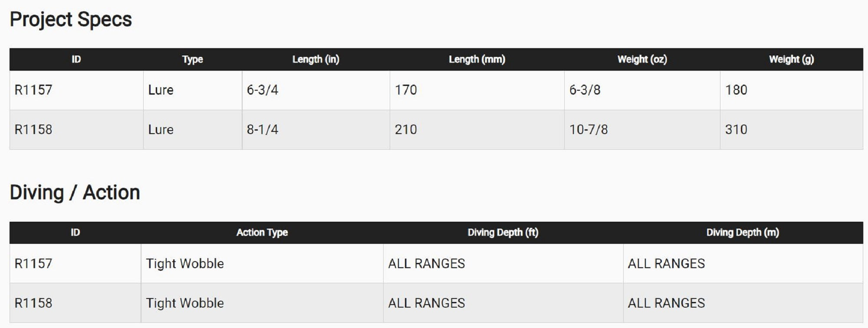Select the 6-3/4 length cell
The image size is (868, 328).
pyautogui.click(x=263, y=90)
